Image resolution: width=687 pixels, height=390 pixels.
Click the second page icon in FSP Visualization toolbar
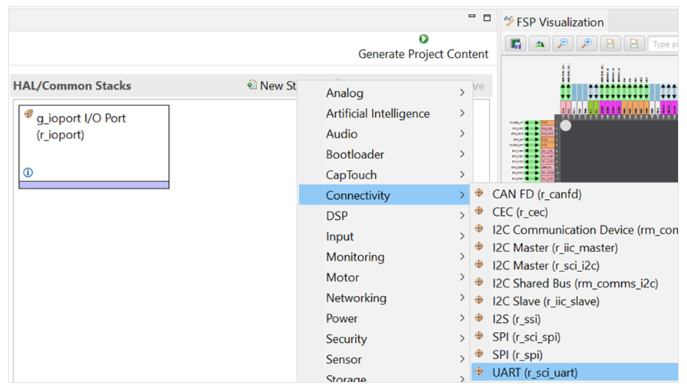pyautogui.click(x=634, y=43)
